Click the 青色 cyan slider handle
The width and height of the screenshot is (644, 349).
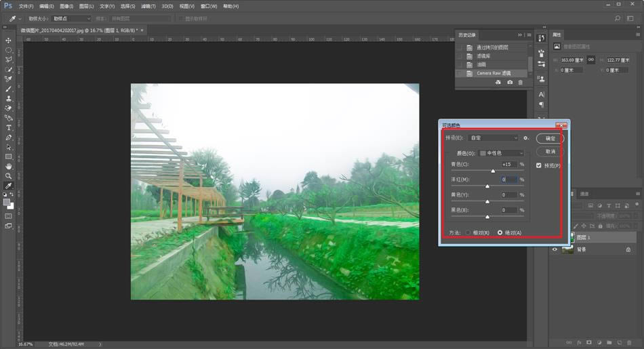pos(493,171)
